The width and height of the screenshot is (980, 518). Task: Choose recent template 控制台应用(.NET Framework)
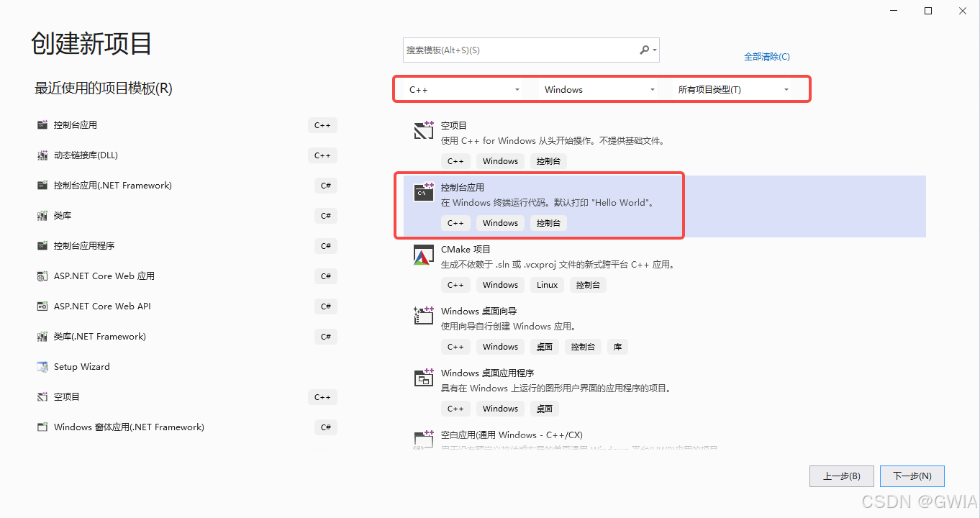pyautogui.click(x=113, y=186)
